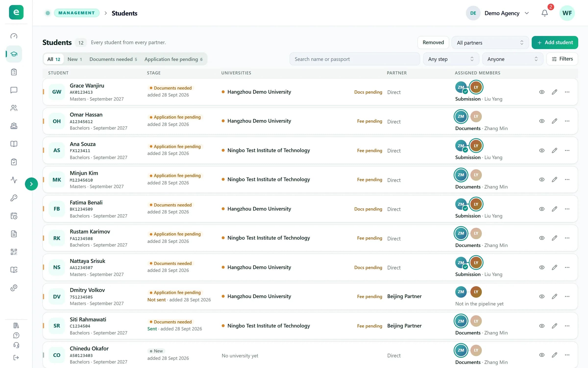The image size is (588, 368).
Task: Click the Add student button
Action: tap(555, 43)
